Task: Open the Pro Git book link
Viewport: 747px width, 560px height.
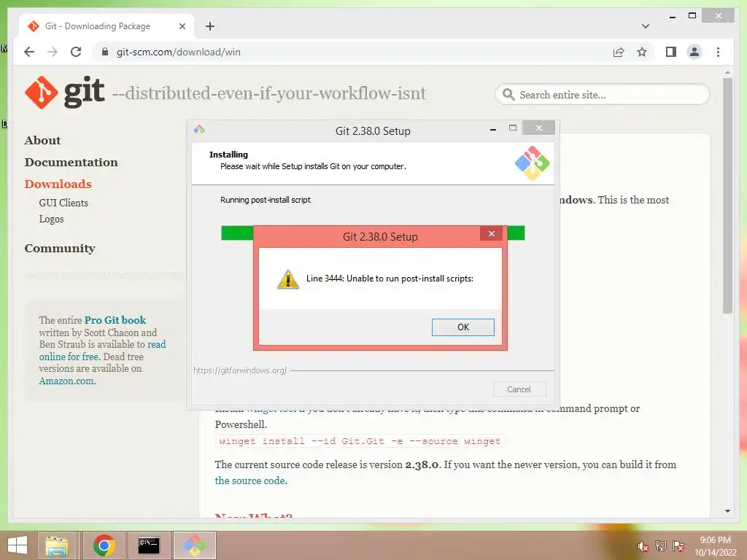Action: pyautogui.click(x=115, y=320)
